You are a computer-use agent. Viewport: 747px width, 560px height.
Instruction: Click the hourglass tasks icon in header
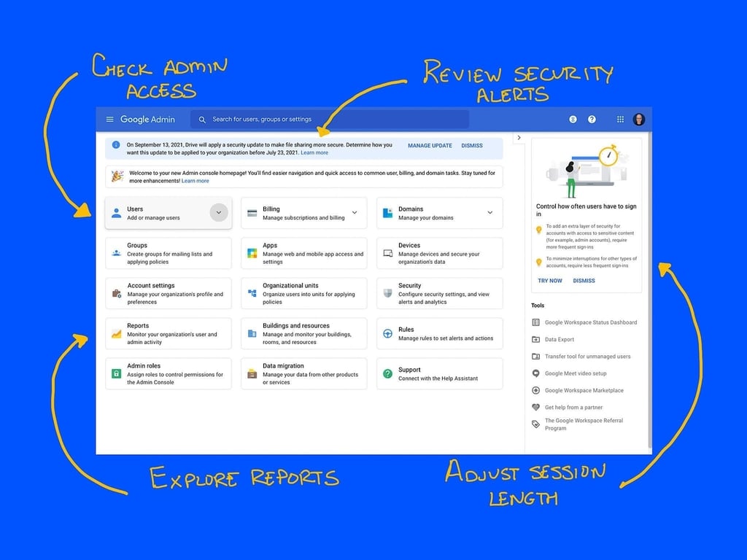[573, 120]
